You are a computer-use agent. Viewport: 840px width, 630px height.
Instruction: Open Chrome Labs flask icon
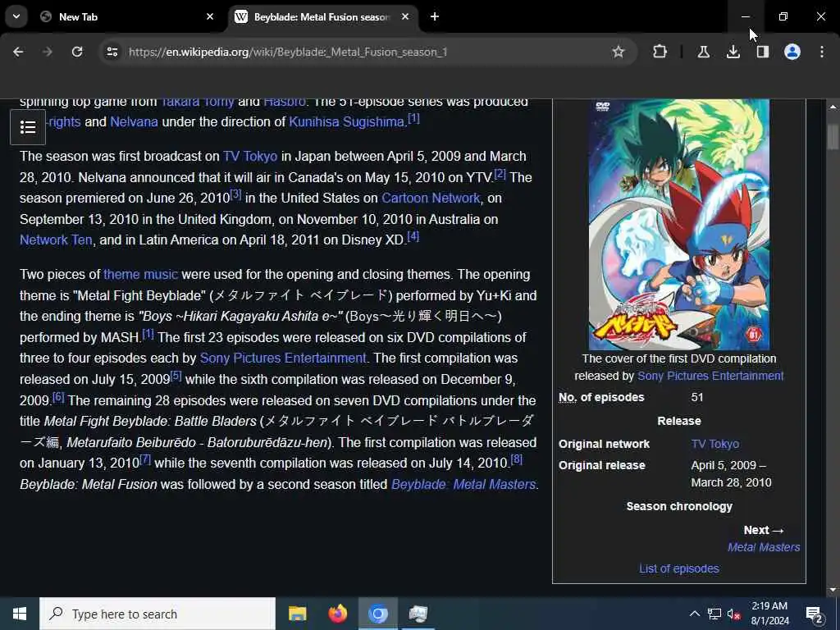[x=703, y=52]
